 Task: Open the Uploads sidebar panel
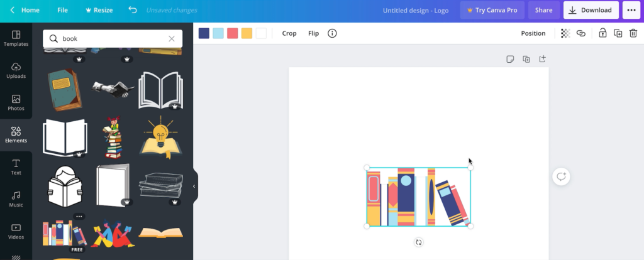point(16,70)
